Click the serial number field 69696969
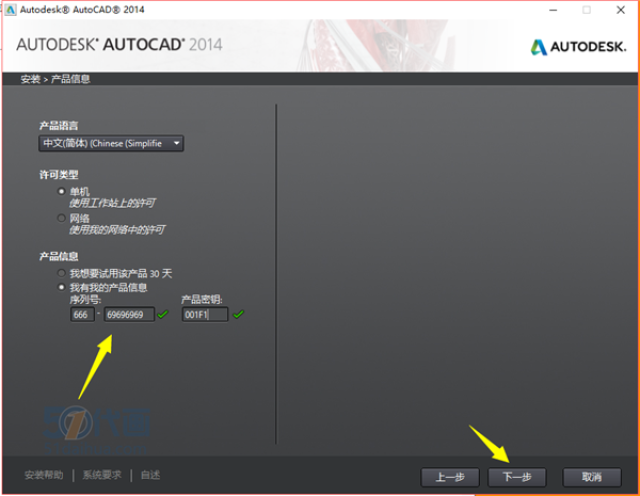Viewport: 640px width, 496px height. pos(129,314)
